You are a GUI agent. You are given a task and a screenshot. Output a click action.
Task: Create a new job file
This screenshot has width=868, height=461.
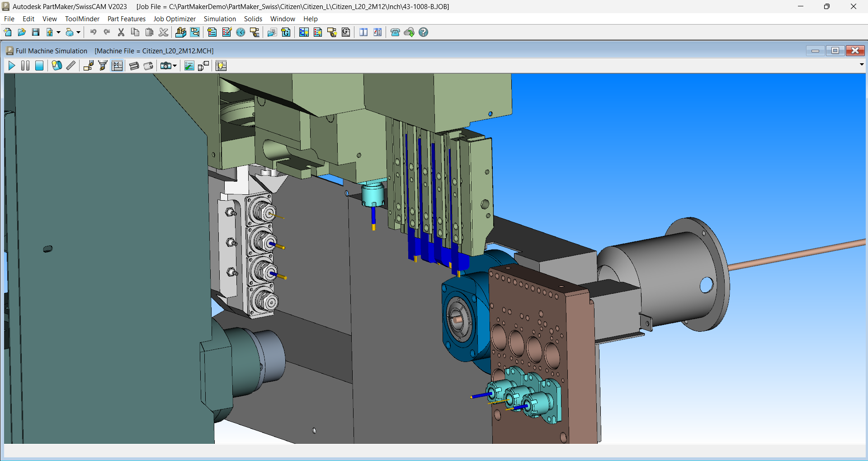click(8, 32)
